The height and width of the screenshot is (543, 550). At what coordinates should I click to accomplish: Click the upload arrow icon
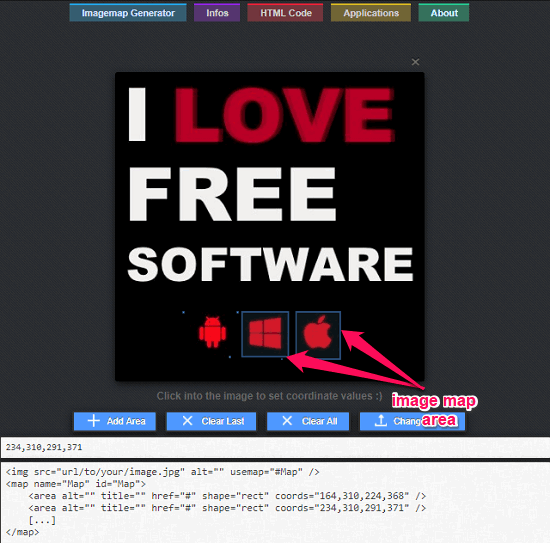[381, 420]
